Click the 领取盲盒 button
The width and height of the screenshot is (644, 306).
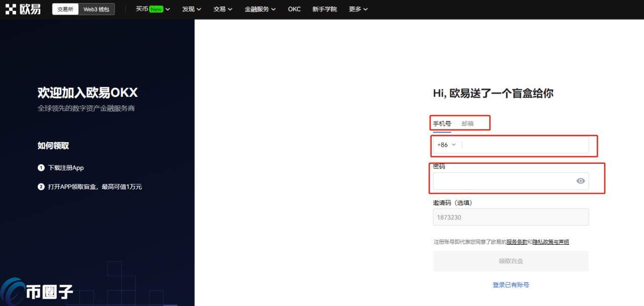(510, 261)
